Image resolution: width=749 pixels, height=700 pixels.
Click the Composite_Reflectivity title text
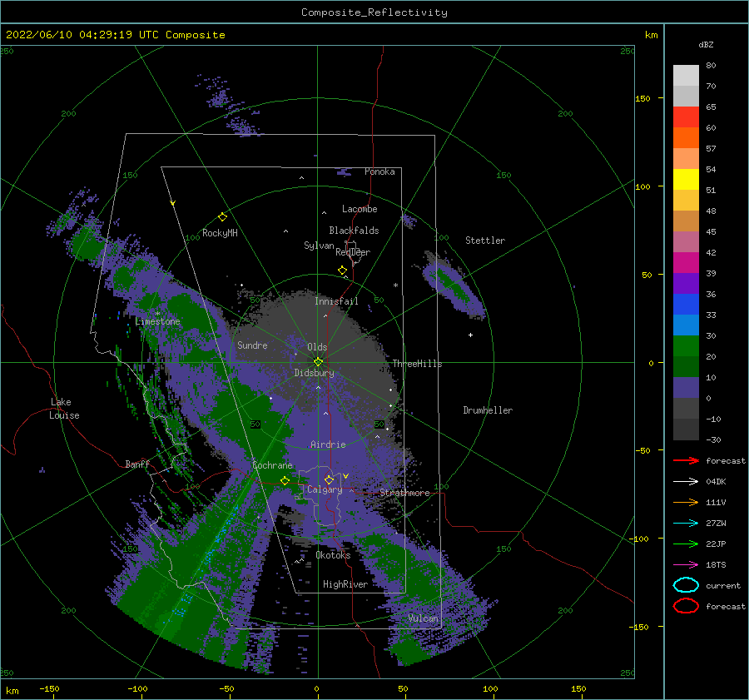374,12
